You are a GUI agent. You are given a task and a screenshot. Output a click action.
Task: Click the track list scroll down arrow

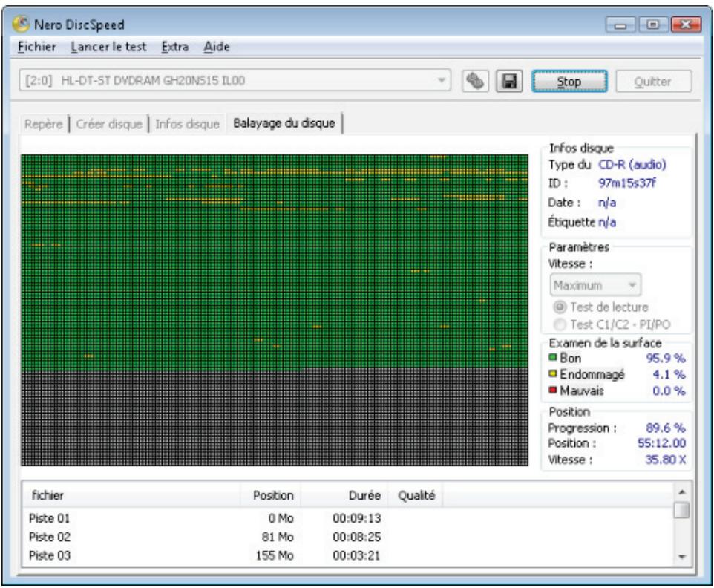click(x=681, y=556)
